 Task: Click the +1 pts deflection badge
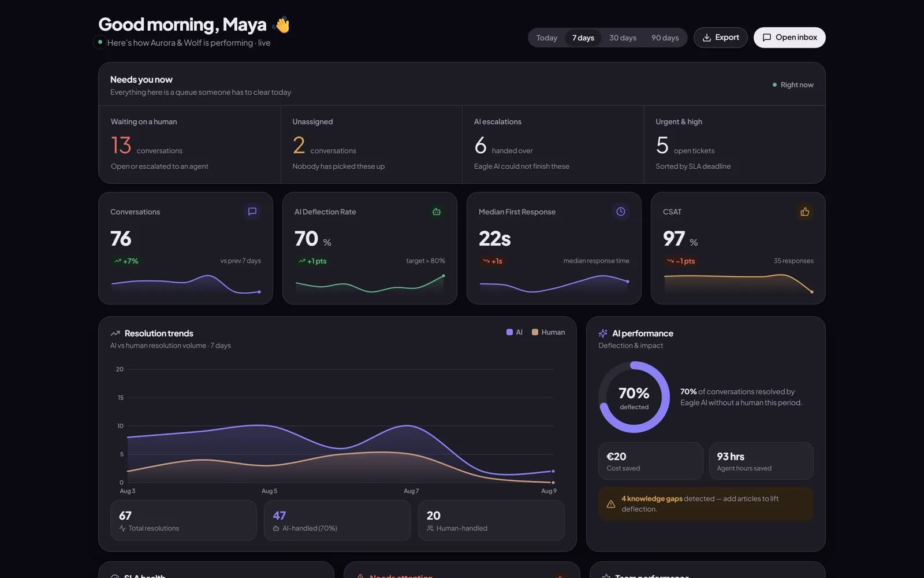(x=312, y=261)
